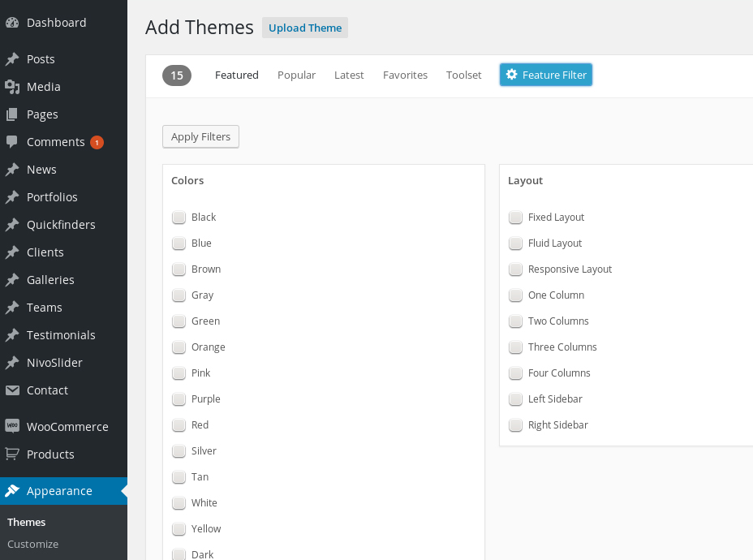This screenshot has height=560, width=753.
Task: Click the Dashboard gauge icon
Action: click(12, 23)
